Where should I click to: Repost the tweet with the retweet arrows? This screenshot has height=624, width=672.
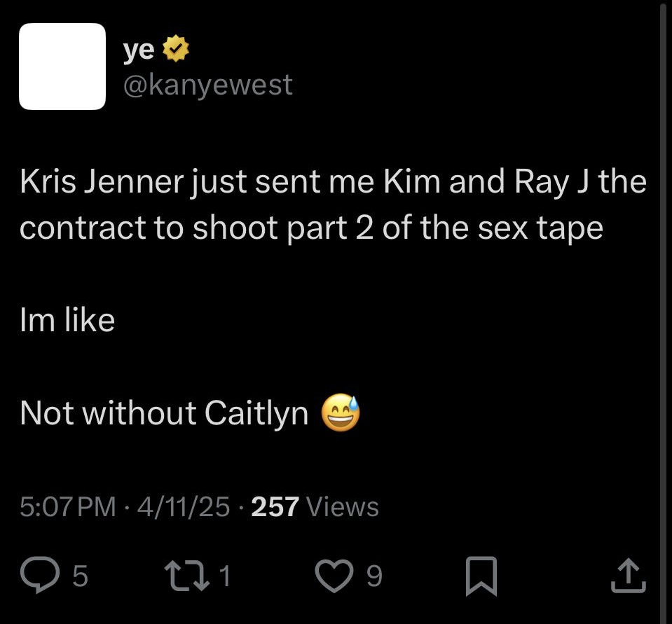coord(187,576)
